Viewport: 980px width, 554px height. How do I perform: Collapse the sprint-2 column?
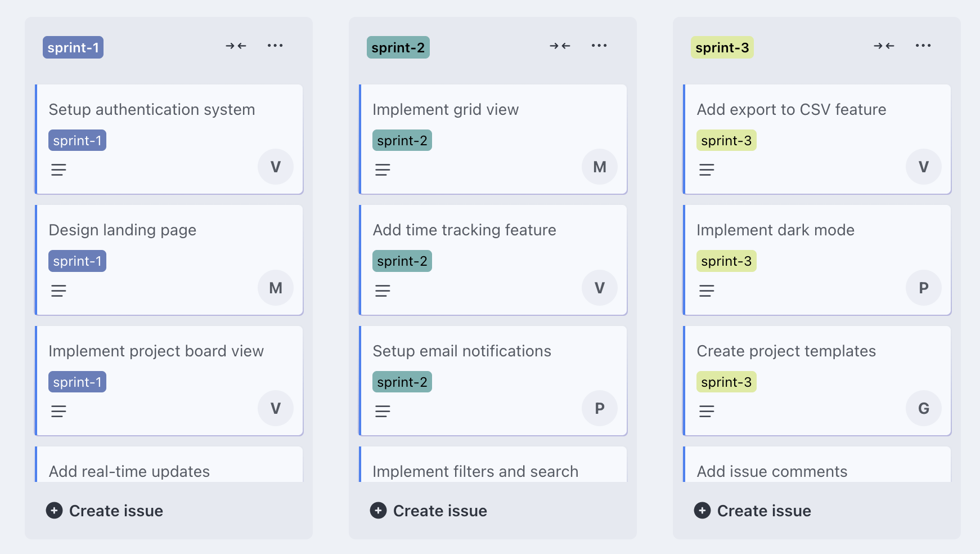[560, 46]
